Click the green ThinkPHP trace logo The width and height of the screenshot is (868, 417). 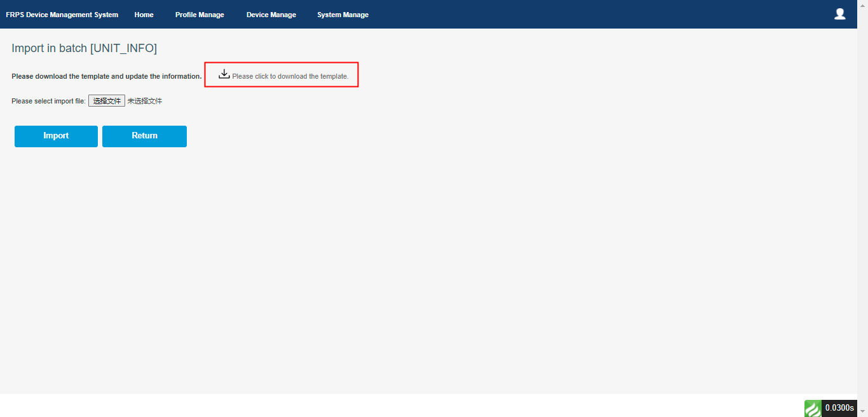(x=813, y=408)
